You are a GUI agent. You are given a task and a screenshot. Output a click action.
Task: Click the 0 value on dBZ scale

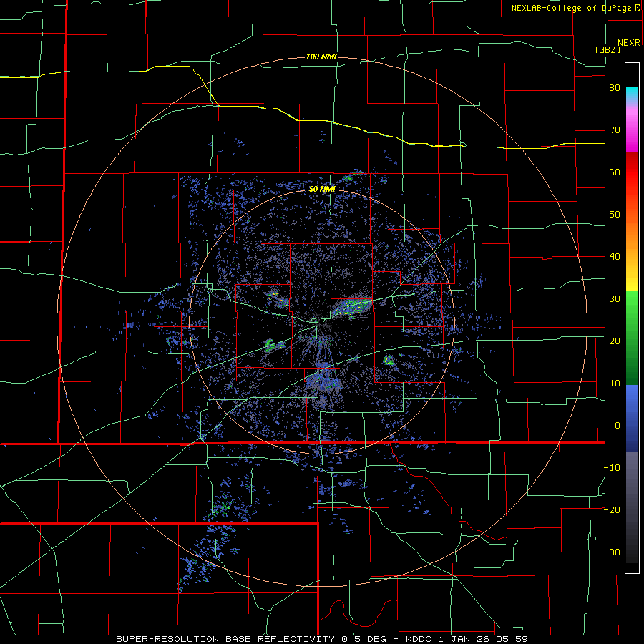(x=618, y=426)
